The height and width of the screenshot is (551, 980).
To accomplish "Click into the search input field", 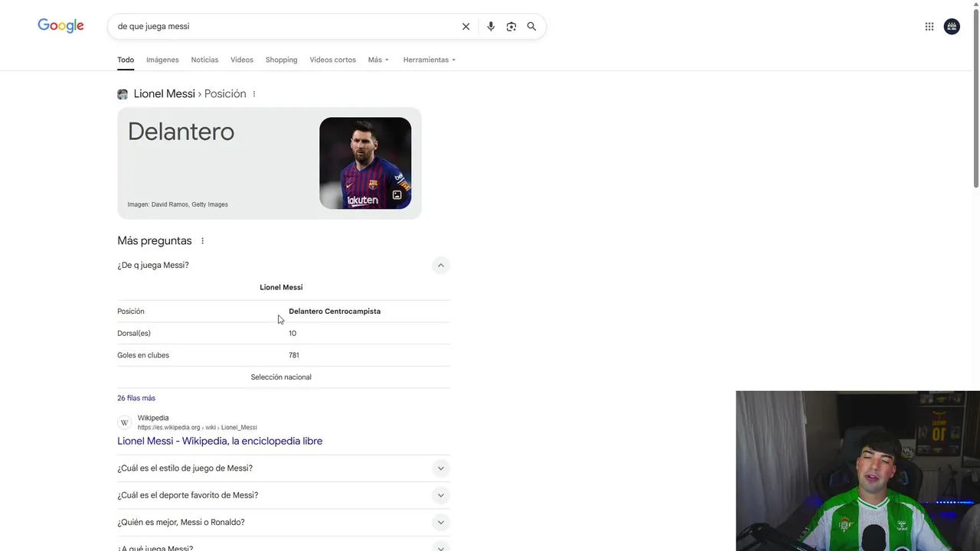I will click(x=287, y=26).
